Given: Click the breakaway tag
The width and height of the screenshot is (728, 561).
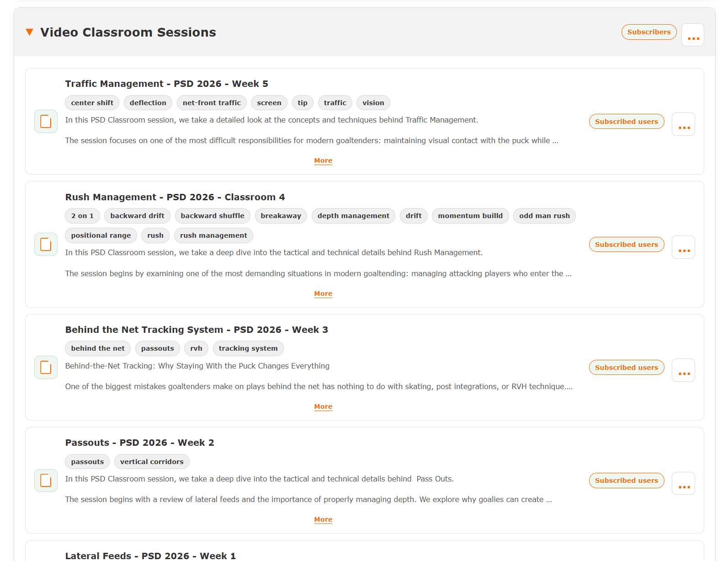Looking at the screenshot, I should [x=281, y=216].
